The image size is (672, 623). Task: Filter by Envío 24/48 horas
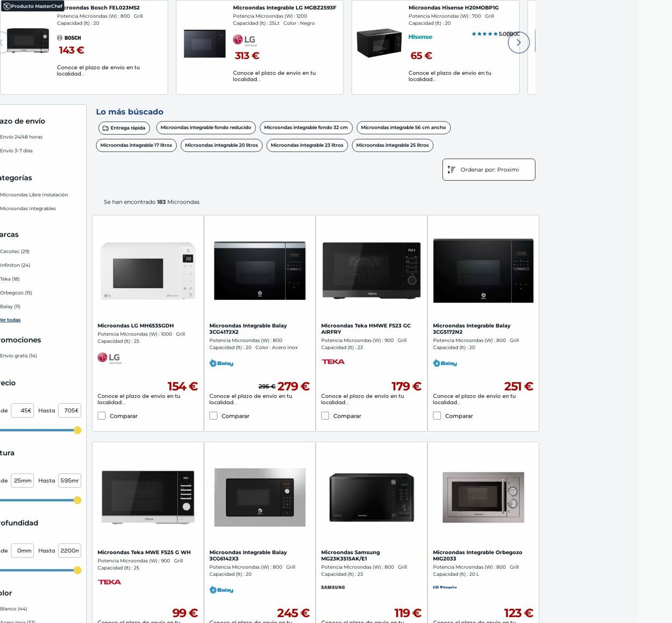click(x=22, y=137)
